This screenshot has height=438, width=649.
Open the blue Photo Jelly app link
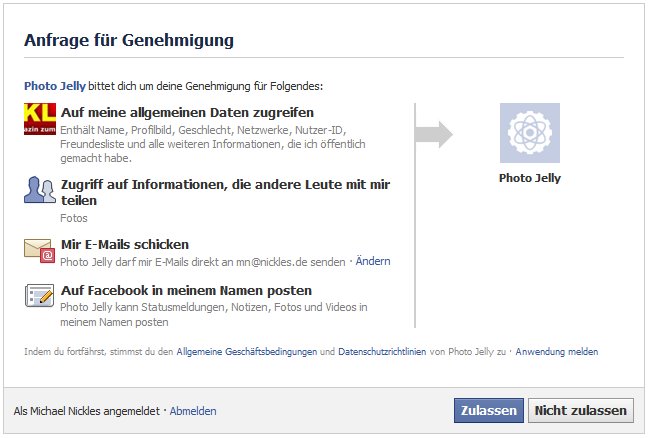55,86
